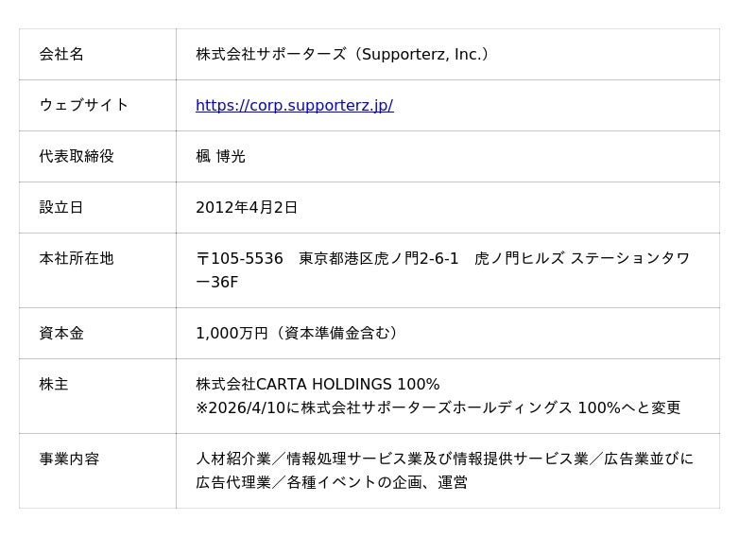The image size is (756, 537).
Task: Click the ウェブサイト row label
Action: pos(83,106)
